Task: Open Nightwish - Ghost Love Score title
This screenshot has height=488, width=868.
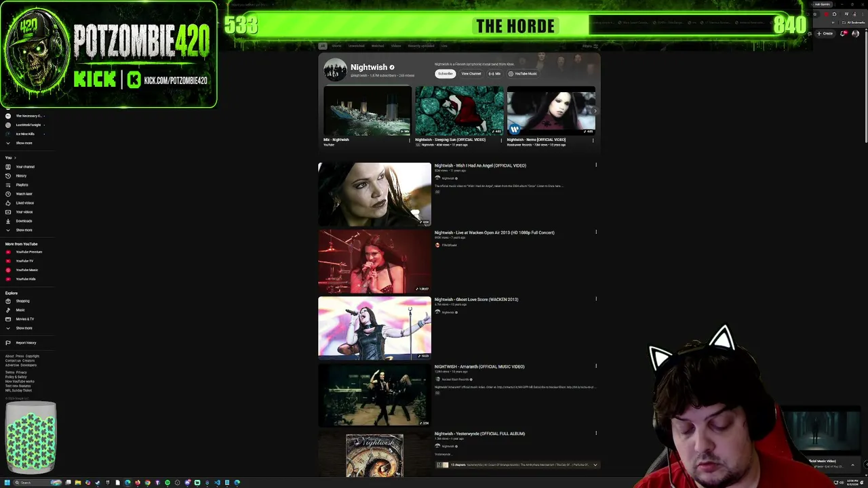Action: point(476,300)
